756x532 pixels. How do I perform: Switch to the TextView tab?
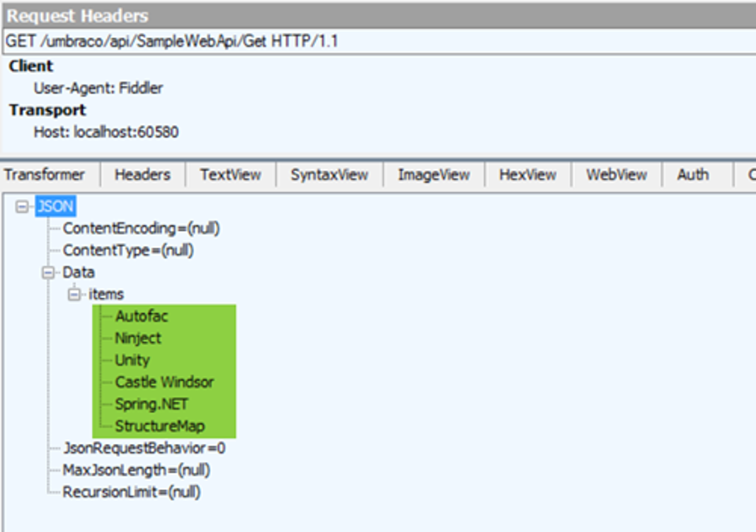click(x=231, y=175)
